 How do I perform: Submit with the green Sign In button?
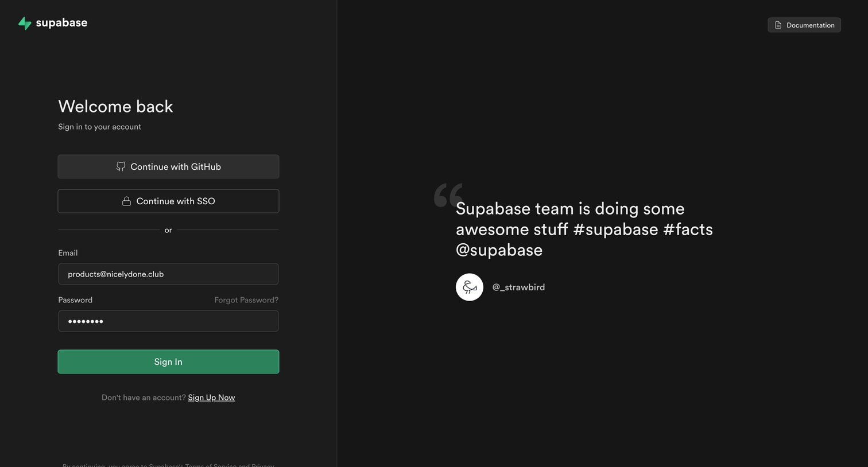[168, 362]
